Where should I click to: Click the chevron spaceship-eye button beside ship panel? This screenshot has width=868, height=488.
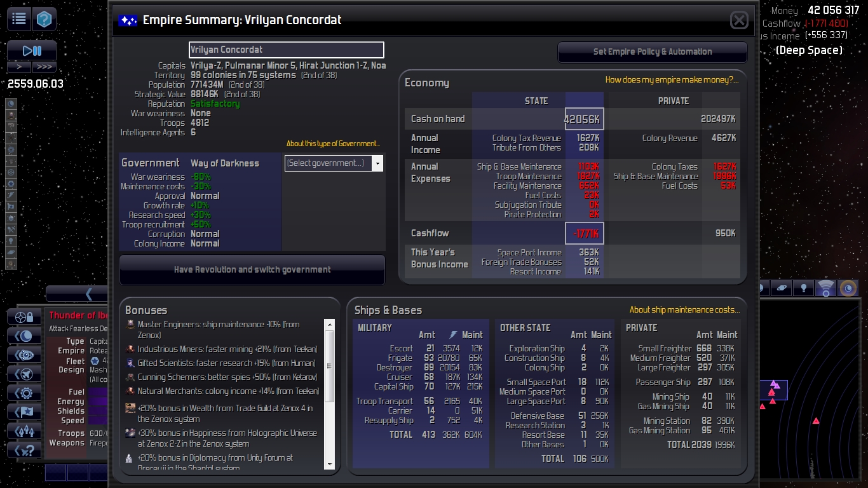coord(24,355)
